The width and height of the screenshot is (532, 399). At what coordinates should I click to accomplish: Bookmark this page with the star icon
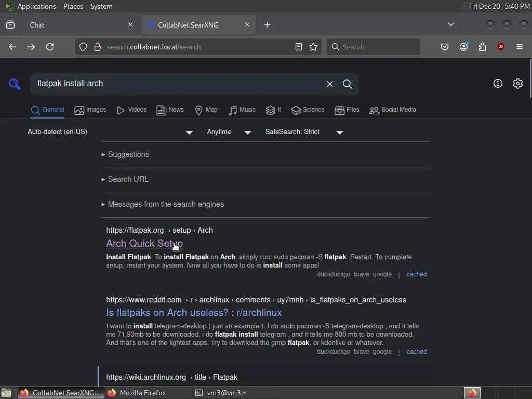[x=313, y=47]
